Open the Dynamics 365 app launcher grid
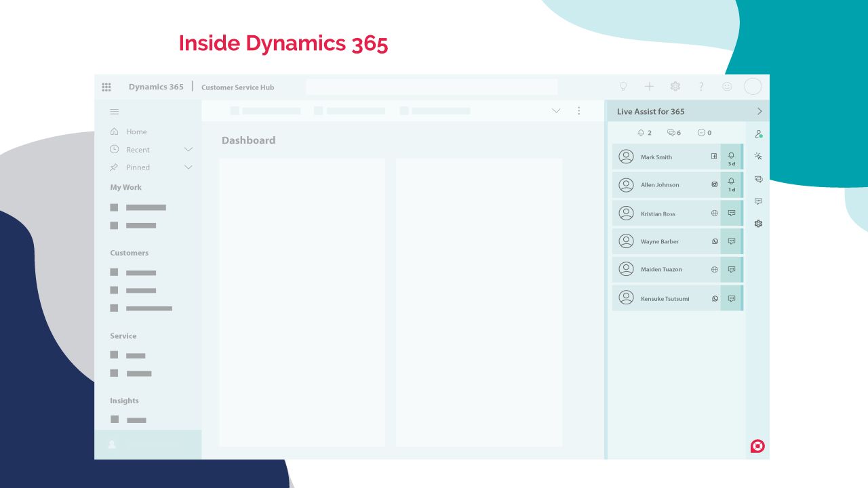The image size is (868, 488). (x=106, y=87)
